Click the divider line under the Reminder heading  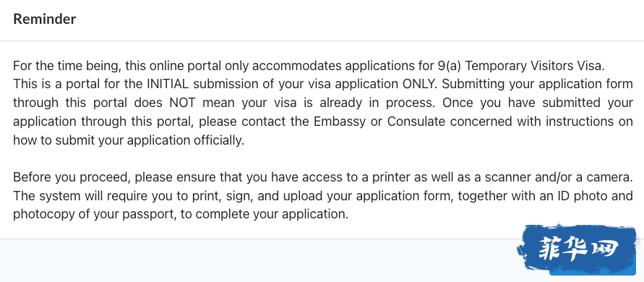coord(322,40)
